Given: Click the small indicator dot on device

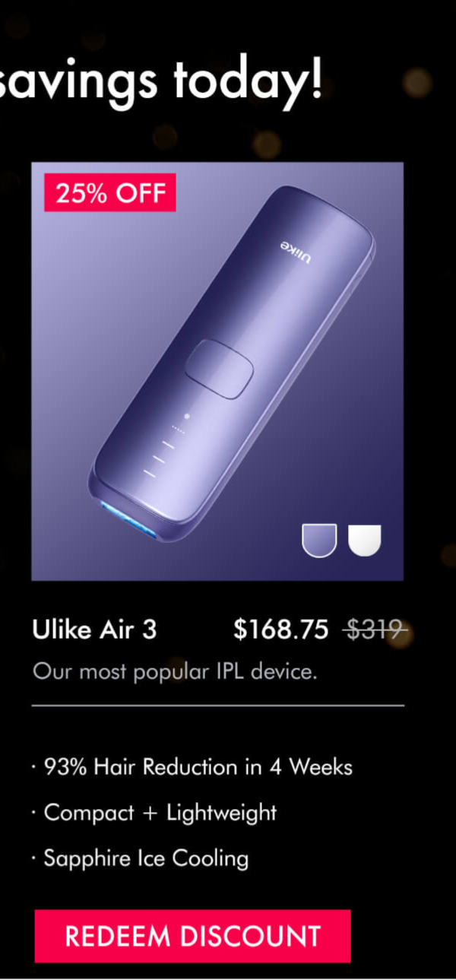Looking at the screenshot, I should click(x=187, y=417).
